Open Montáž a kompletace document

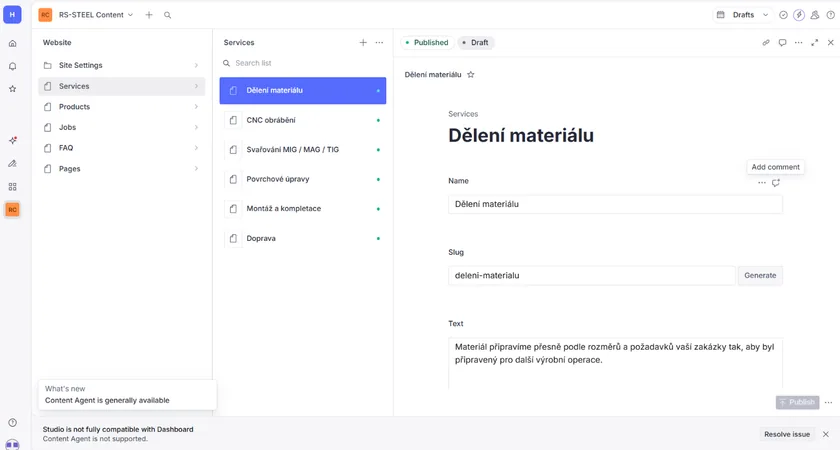[303, 208]
